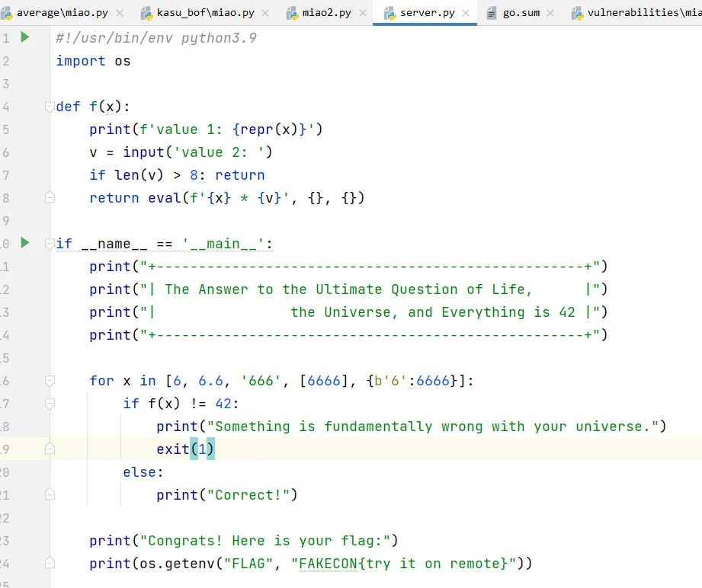Viewport: 702px width, 588px height.
Task: Close the kasu_bof\miao.py tab
Action: 265,13
